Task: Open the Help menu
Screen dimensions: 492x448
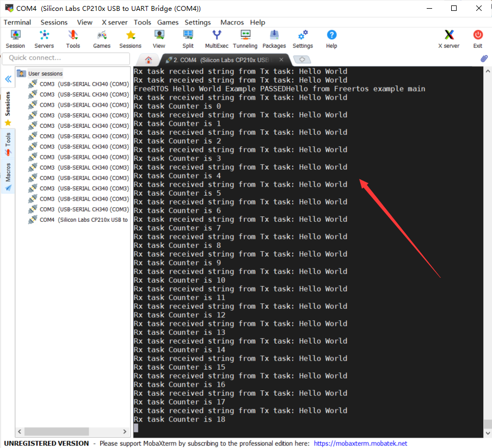Action: click(257, 22)
